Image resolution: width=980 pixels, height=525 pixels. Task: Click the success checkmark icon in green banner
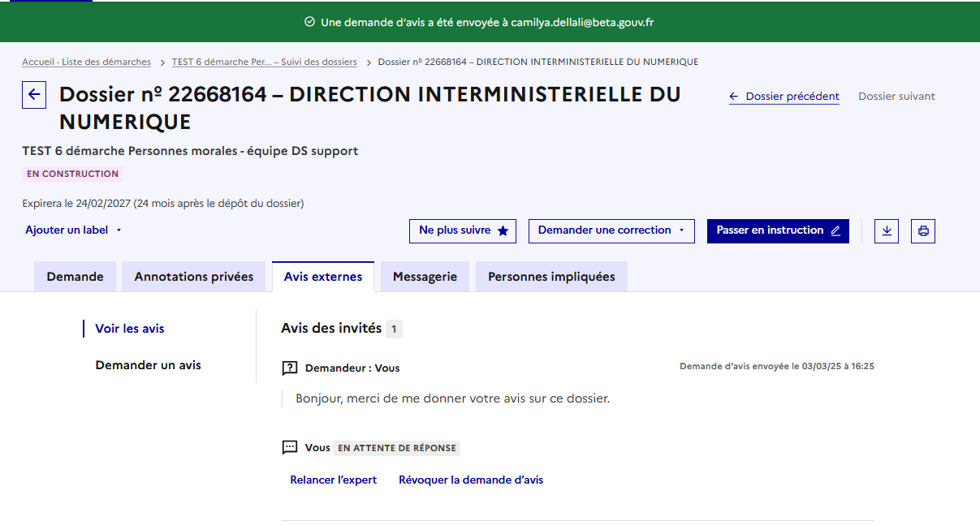[309, 22]
